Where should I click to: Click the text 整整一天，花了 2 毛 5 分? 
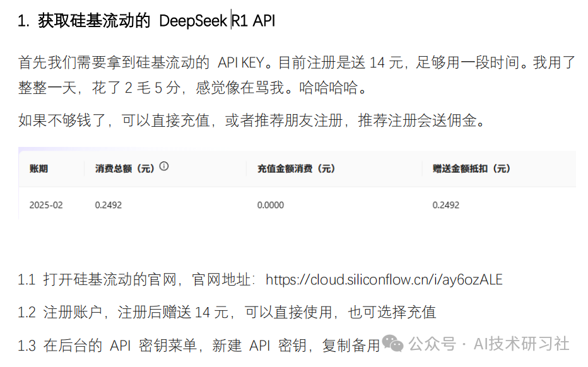pos(100,88)
